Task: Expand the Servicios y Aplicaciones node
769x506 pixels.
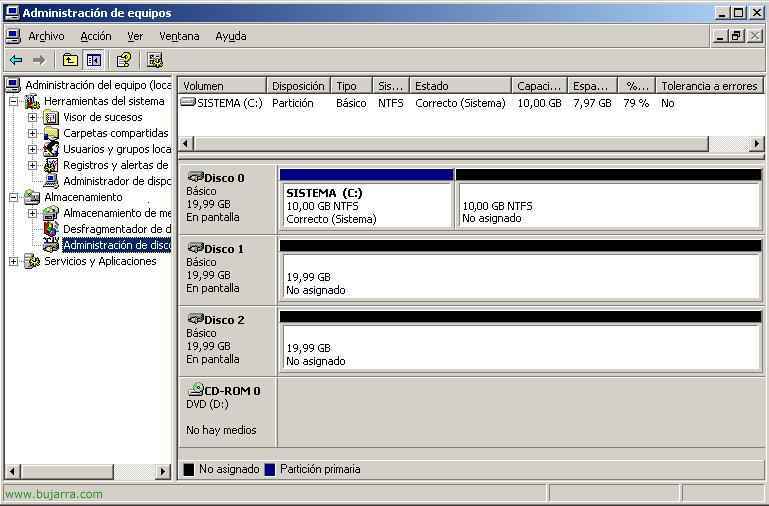Action: [14, 261]
